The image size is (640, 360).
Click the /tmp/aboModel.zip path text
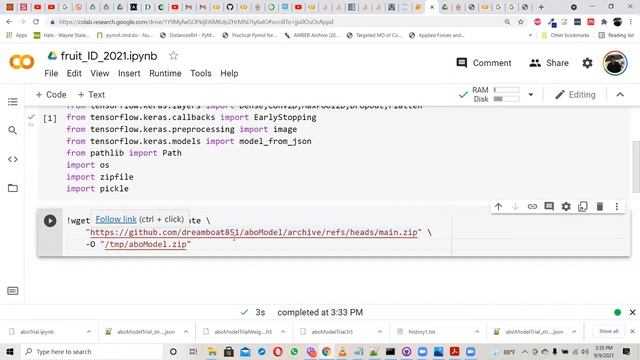pos(146,244)
